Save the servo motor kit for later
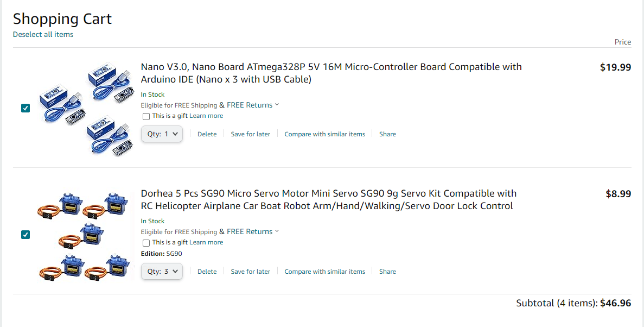The height and width of the screenshot is (327, 644). pos(250,272)
